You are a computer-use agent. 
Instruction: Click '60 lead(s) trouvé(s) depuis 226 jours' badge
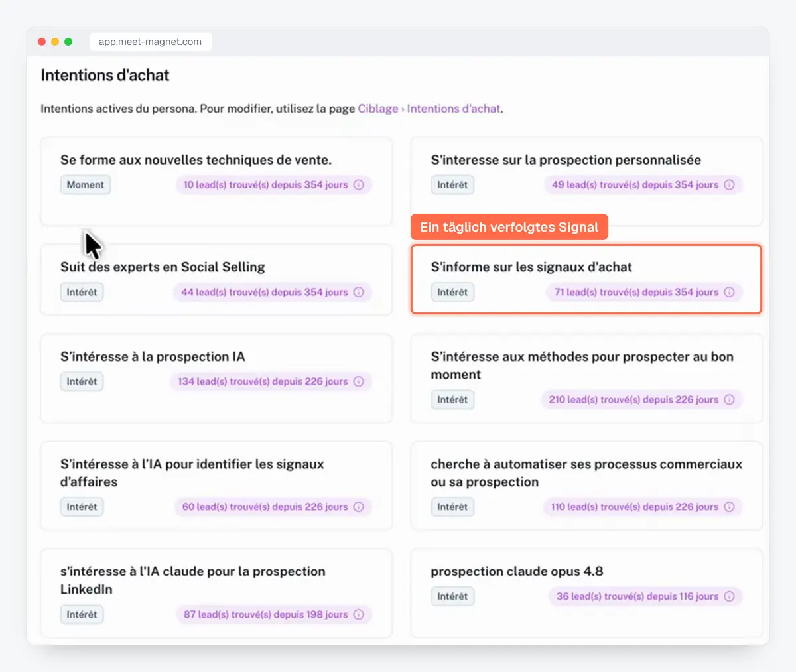pos(273,507)
